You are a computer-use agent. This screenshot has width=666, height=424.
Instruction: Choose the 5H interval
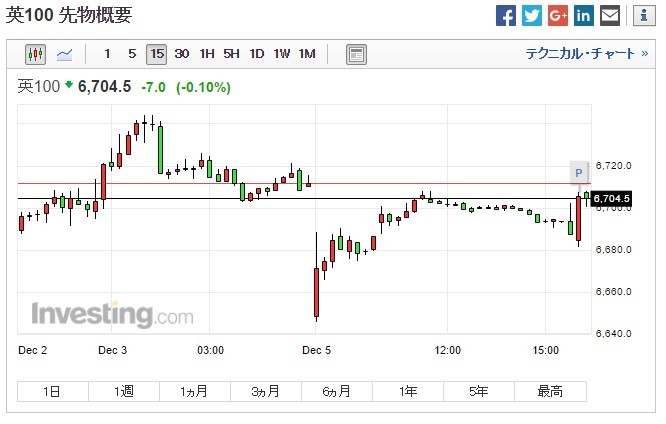[x=231, y=54]
